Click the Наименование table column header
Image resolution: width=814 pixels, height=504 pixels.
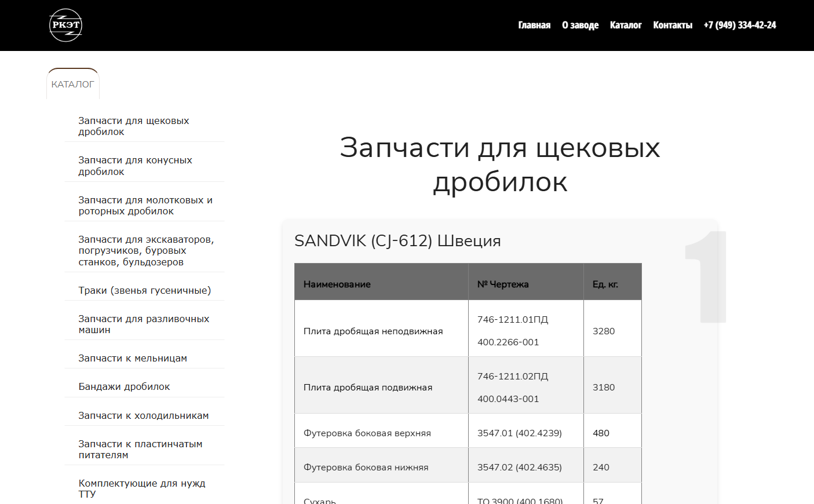tap(337, 284)
